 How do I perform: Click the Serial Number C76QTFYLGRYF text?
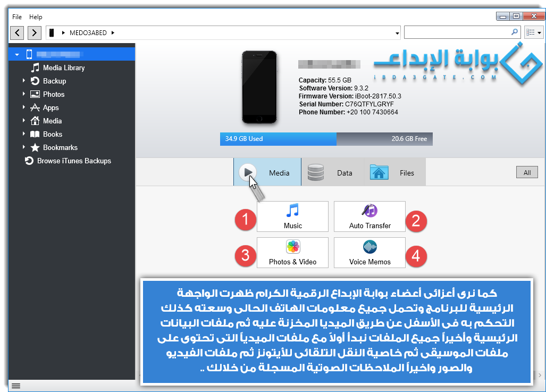coord(346,104)
